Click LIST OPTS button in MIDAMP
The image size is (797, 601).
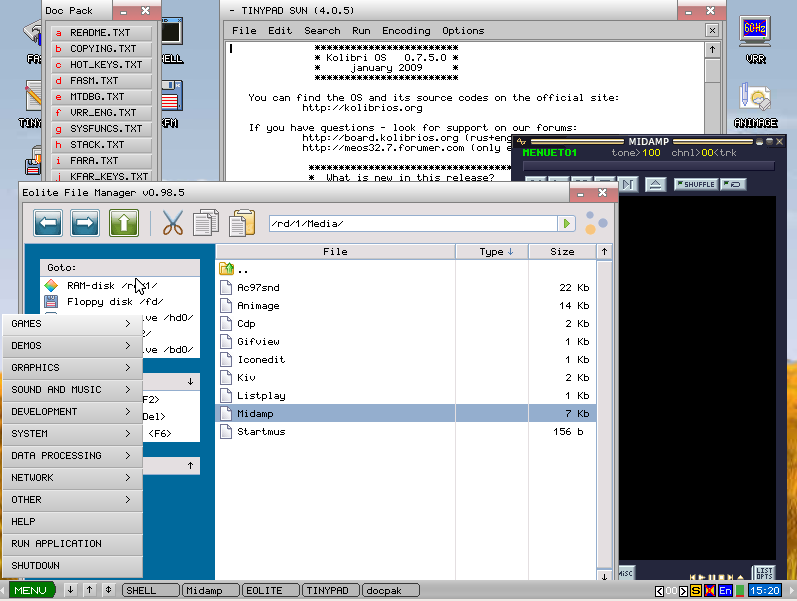764,573
